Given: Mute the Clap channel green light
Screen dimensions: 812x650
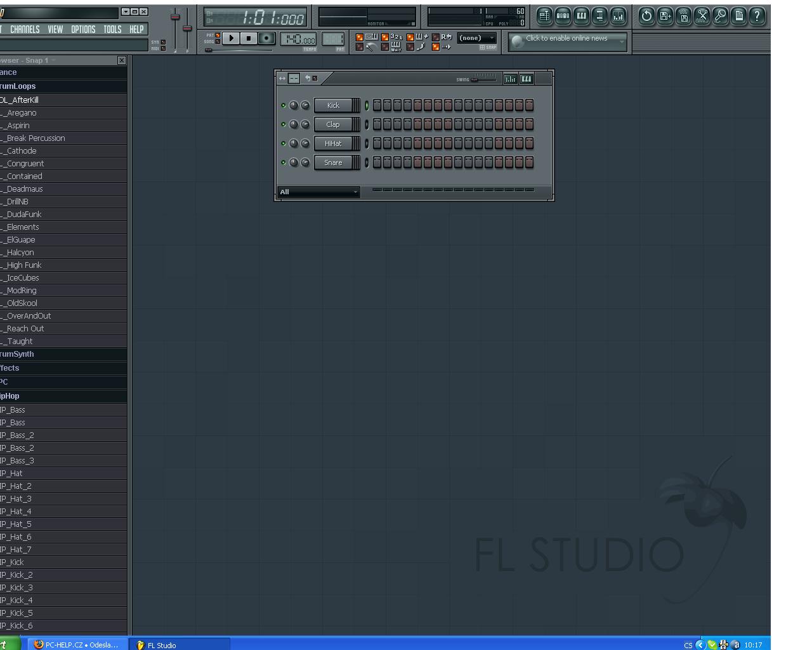Looking at the screenshot, I should (x=284, y=124).
